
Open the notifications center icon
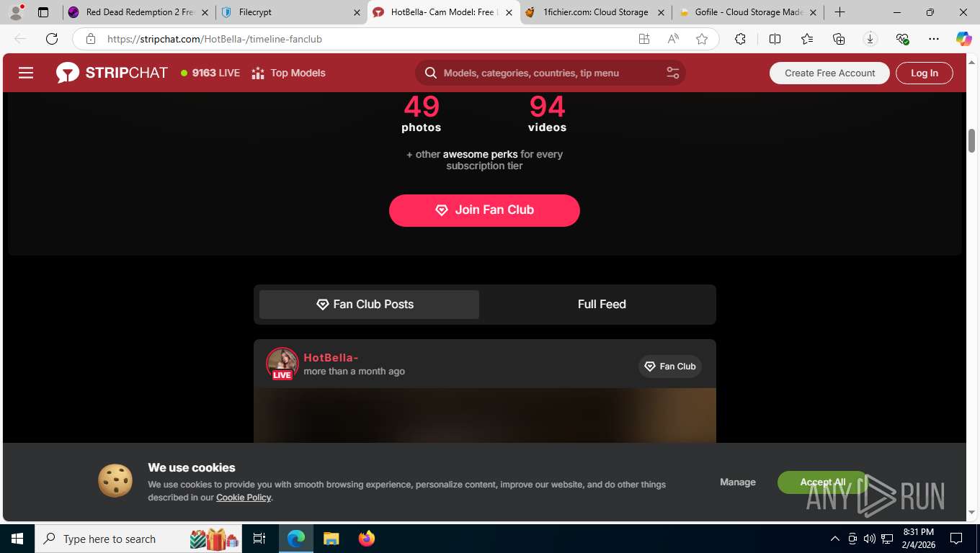[956, 539]
